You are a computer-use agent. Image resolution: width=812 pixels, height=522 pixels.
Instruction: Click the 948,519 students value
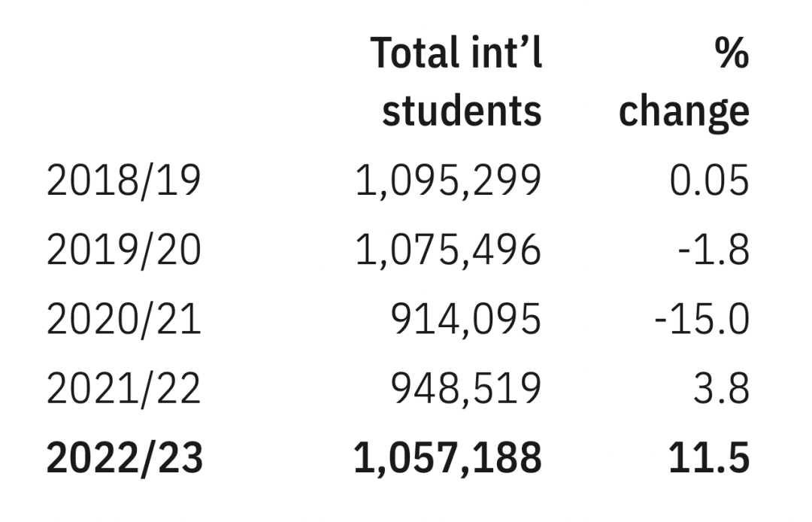[466, 390]
